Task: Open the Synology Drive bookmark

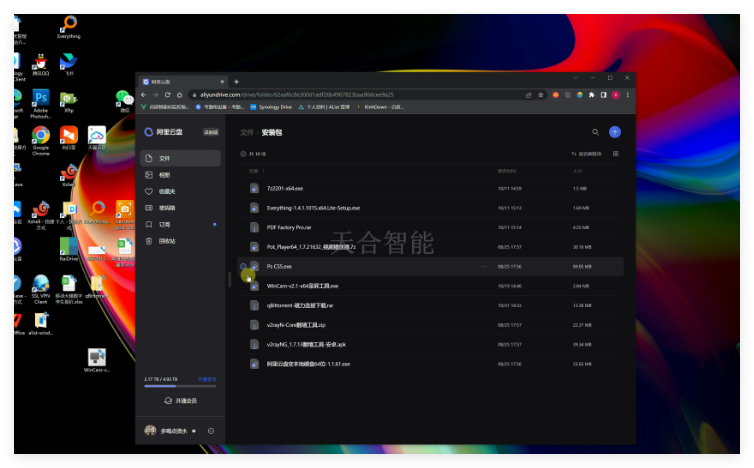Action: (271, 107)
